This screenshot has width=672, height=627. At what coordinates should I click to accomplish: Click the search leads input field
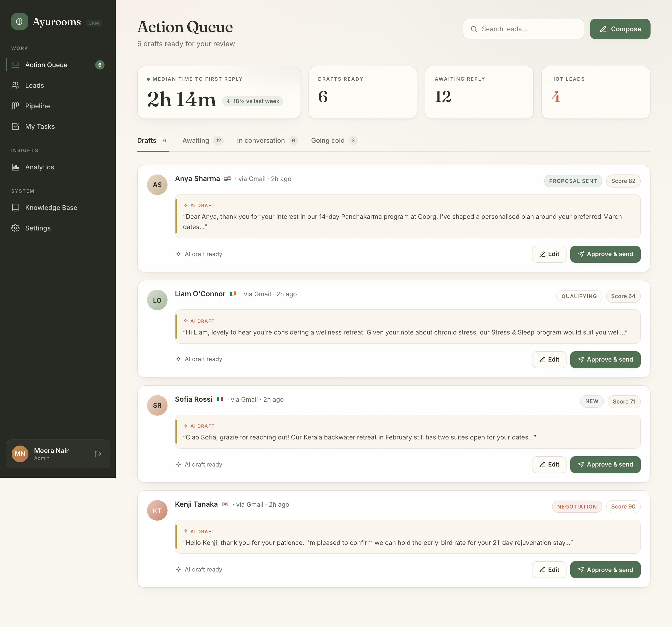[x=523, y=29]
